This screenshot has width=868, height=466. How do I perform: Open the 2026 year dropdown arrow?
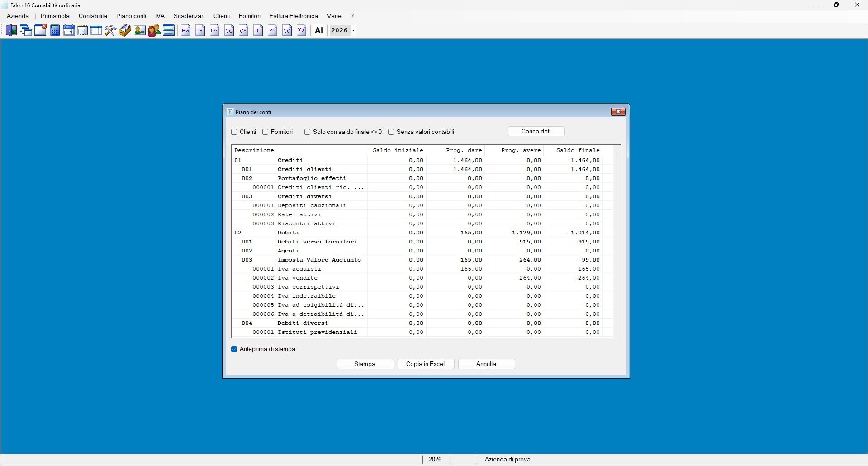tap(354, 31)
